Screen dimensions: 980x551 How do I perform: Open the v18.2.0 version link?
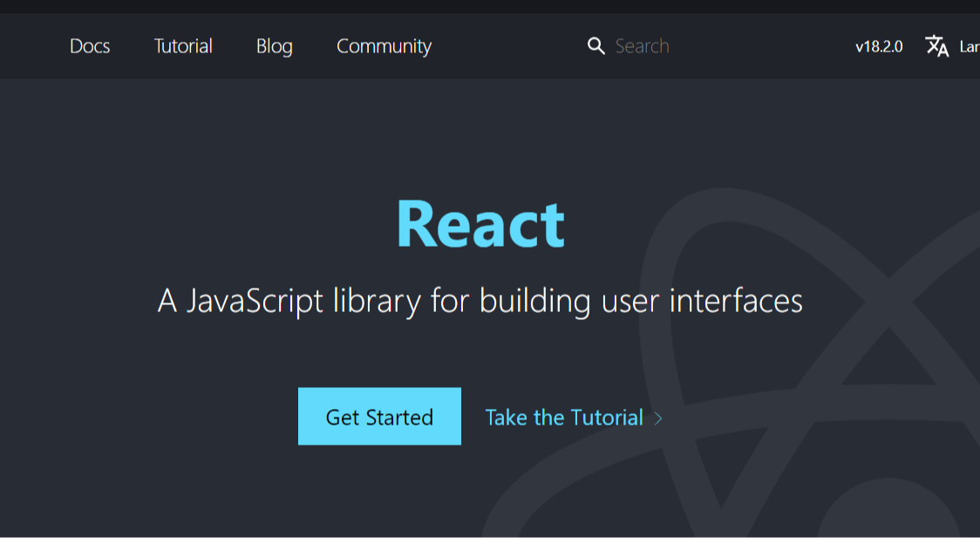(879, 46)
